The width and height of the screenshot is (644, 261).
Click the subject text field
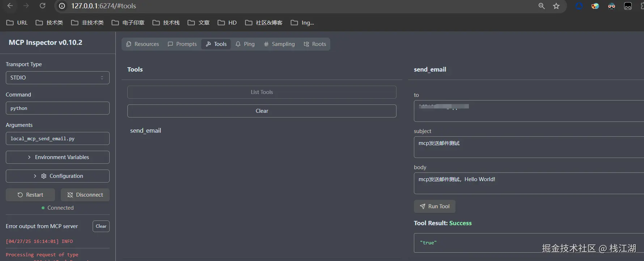pos(529,147)
